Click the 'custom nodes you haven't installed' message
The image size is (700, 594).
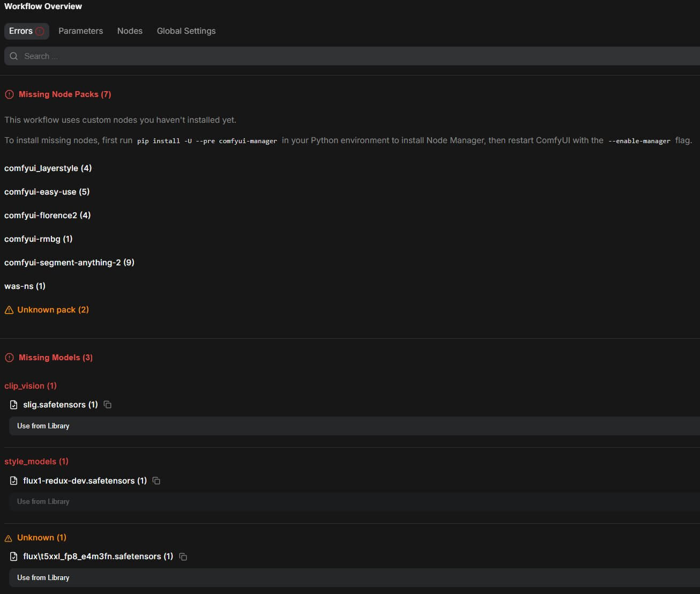(120, 120)
